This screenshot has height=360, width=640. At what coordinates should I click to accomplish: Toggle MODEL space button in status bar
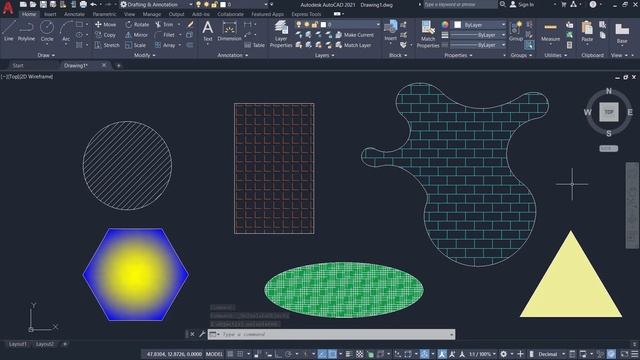coord(214,354)
